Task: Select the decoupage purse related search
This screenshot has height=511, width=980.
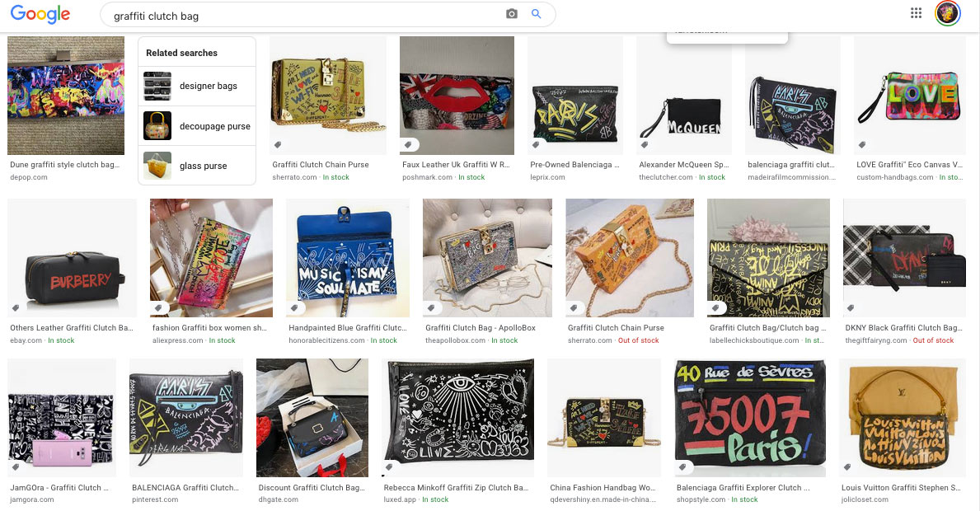Action: tap(197, 126)
